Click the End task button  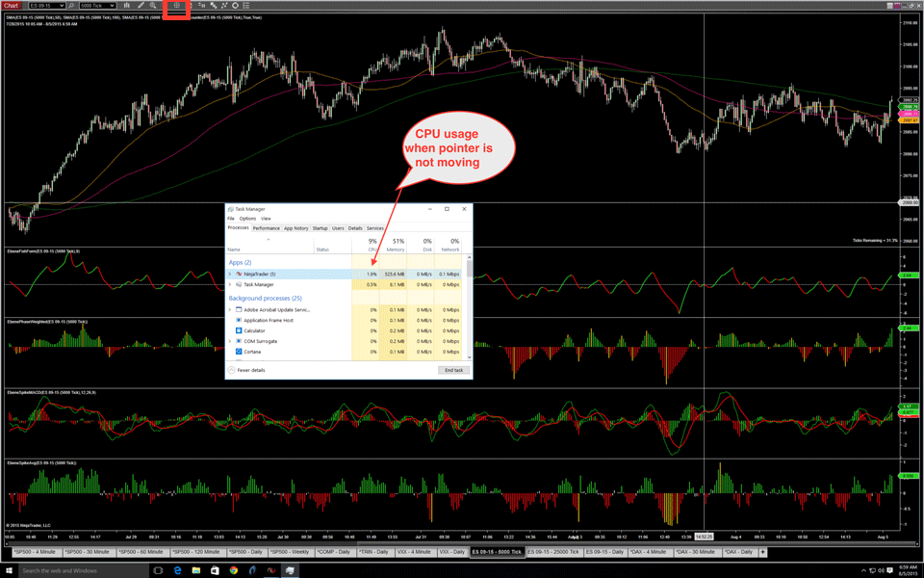pyautogui.click(x=453, y=370)
